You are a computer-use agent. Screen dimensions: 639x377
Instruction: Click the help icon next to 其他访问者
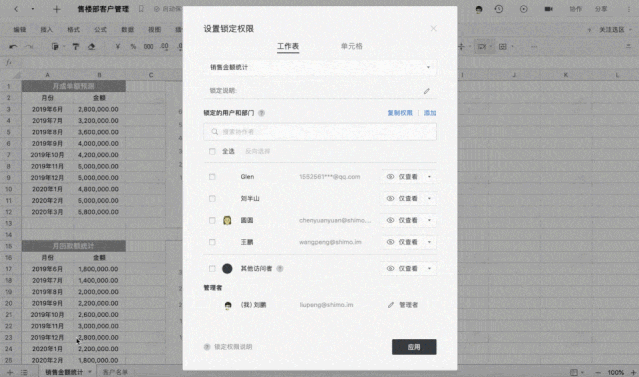pyautogui.click(x=280, y=269)
